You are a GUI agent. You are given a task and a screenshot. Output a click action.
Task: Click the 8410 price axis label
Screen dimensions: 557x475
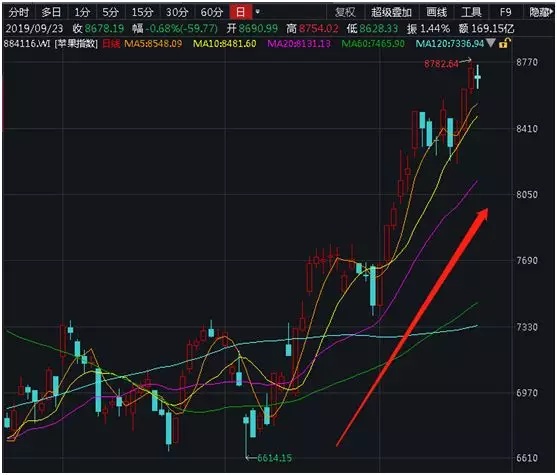[x=527, y=129]
